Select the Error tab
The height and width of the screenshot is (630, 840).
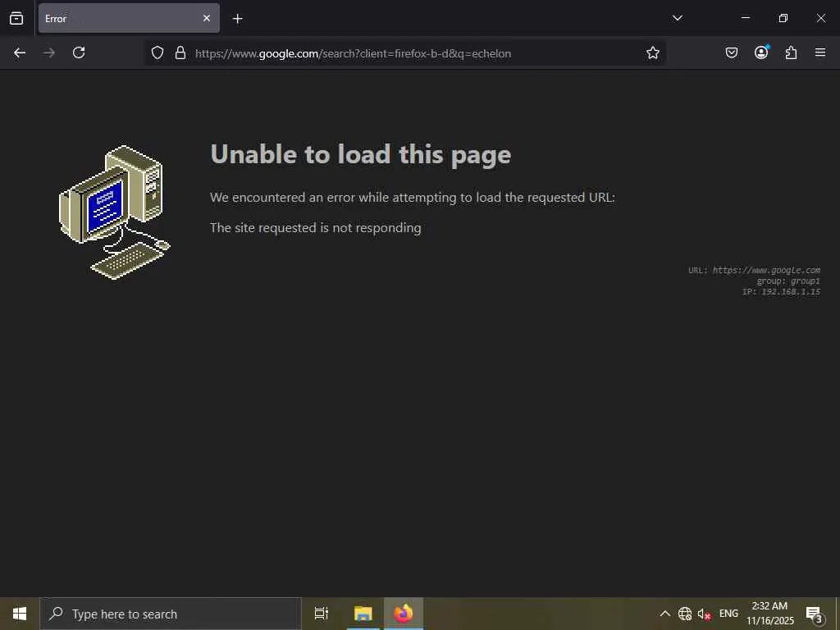click(129, 18)
